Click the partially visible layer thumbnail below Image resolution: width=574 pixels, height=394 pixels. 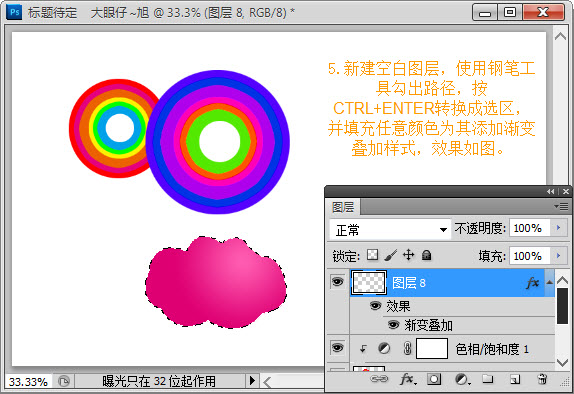click(x=369, y=369)
